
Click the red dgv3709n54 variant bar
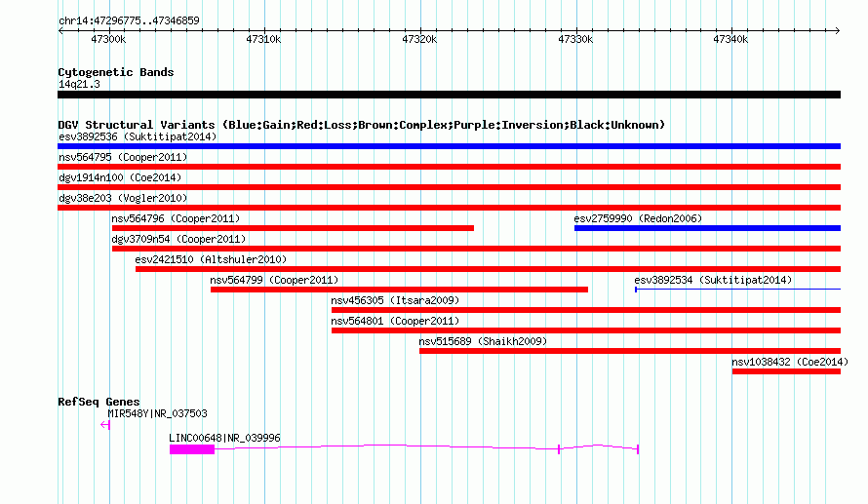(x=476, y=249)
